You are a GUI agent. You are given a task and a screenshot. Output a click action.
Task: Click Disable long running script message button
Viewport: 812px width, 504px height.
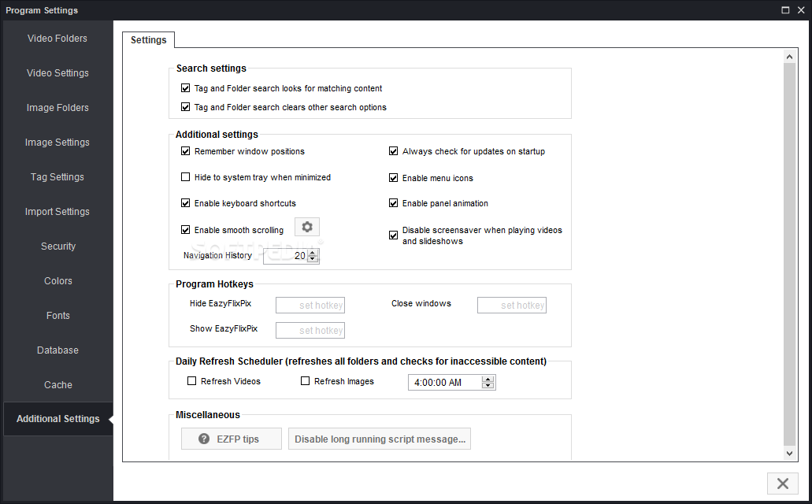380,439
